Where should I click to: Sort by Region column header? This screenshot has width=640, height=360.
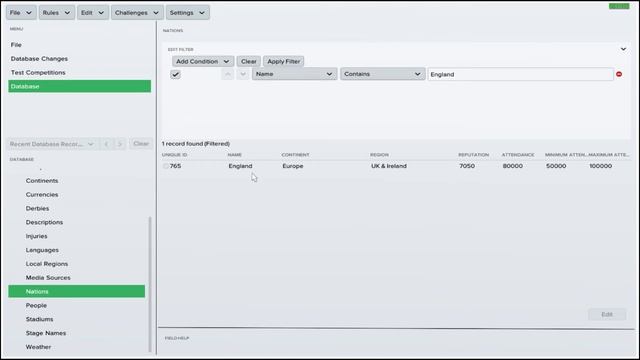[x=379, y=155]
